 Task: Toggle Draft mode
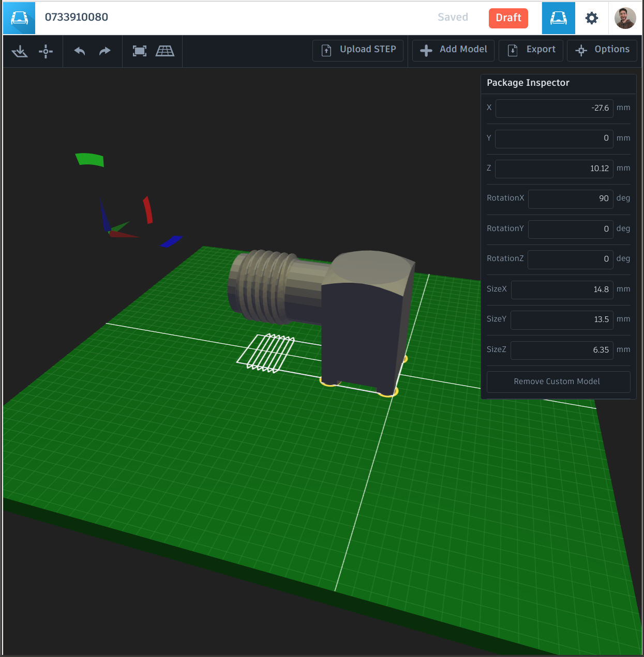pos(508,18)
